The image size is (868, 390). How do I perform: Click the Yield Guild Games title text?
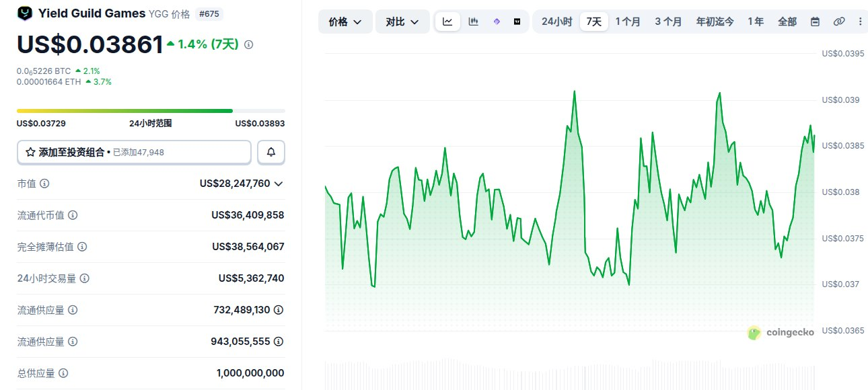coord(92,13)
